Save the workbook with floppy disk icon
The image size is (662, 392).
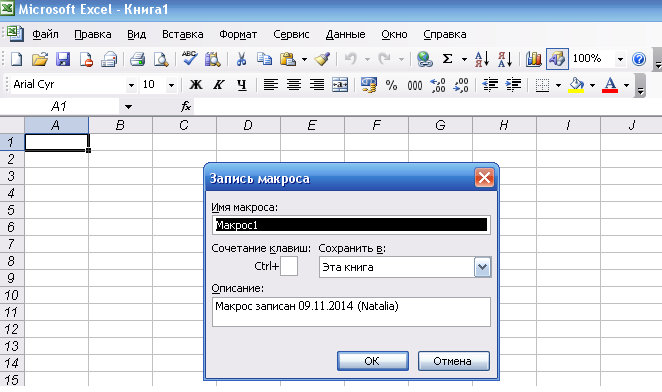pos(63,59)
